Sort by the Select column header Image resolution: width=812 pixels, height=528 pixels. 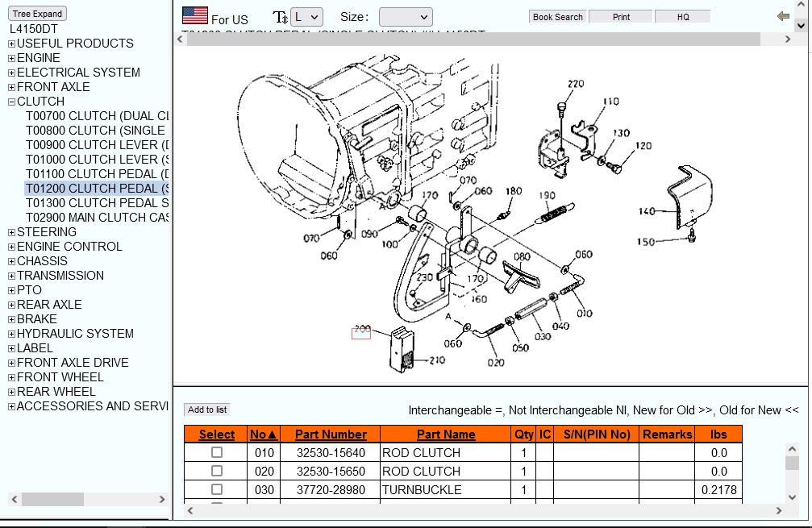pyautogui.click(x=216, y=434)
